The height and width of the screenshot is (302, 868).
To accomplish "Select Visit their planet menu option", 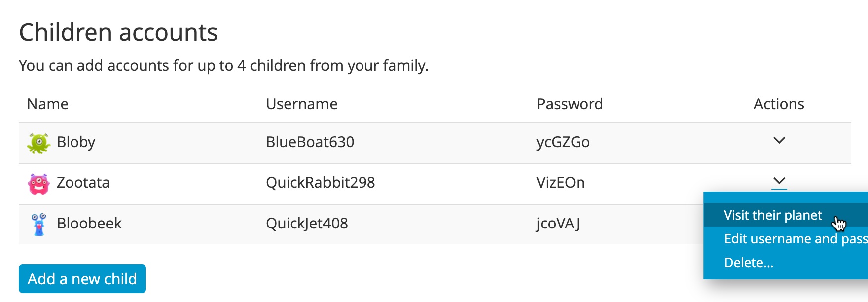I will [x=773, y=215].
